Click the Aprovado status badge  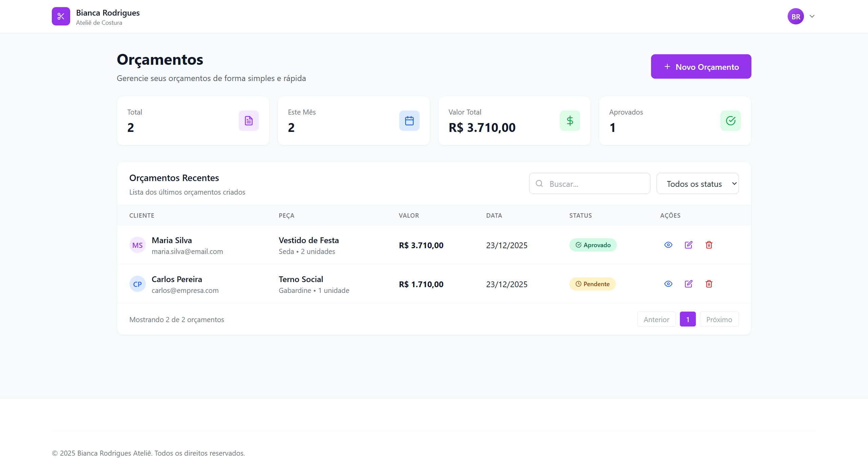click(x=593, y=245)
